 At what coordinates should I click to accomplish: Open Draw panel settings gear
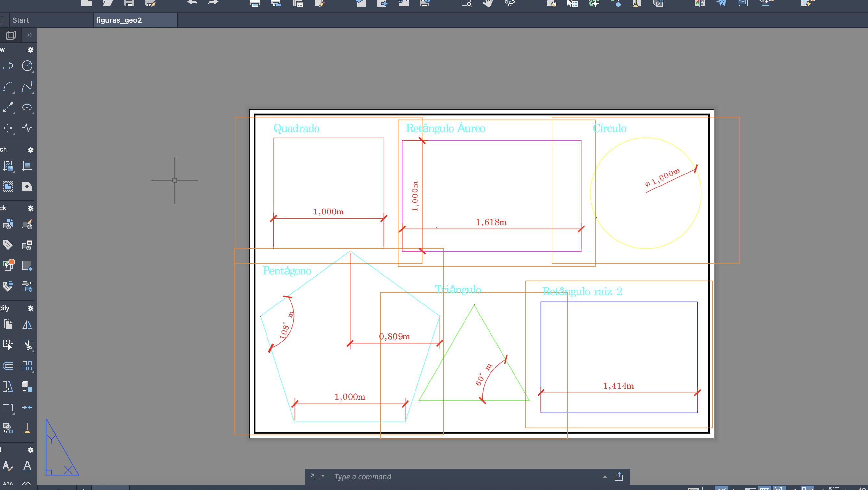(30, 50)
